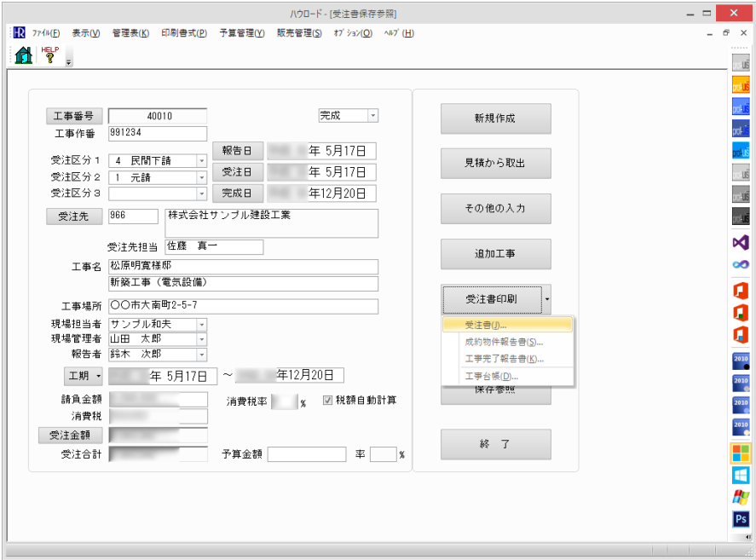Expand the 完成 status dropdown

click(372, 116)
